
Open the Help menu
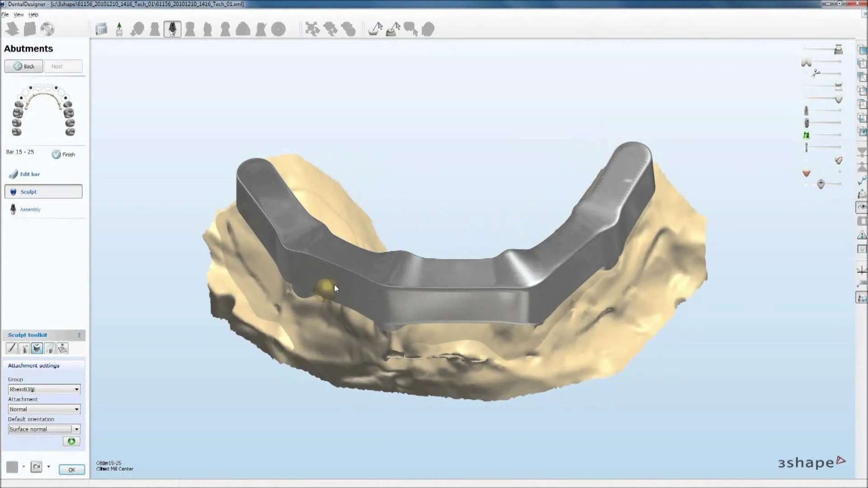[x=33, y=14]
